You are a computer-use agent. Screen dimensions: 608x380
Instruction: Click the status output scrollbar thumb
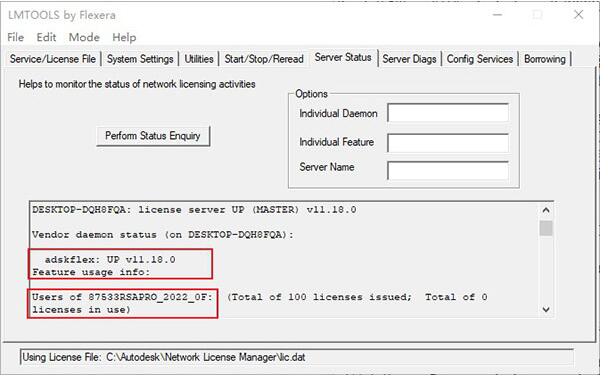pyautogui.click(x=546, y=228)
